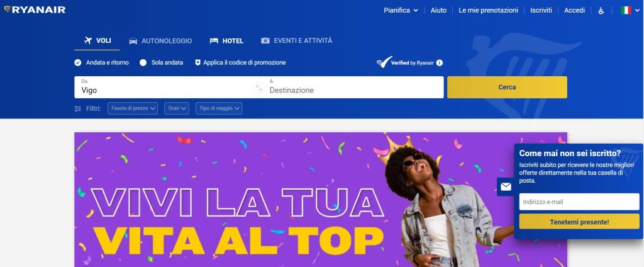Click the yellow Cerca button

(x=507, y=88)
